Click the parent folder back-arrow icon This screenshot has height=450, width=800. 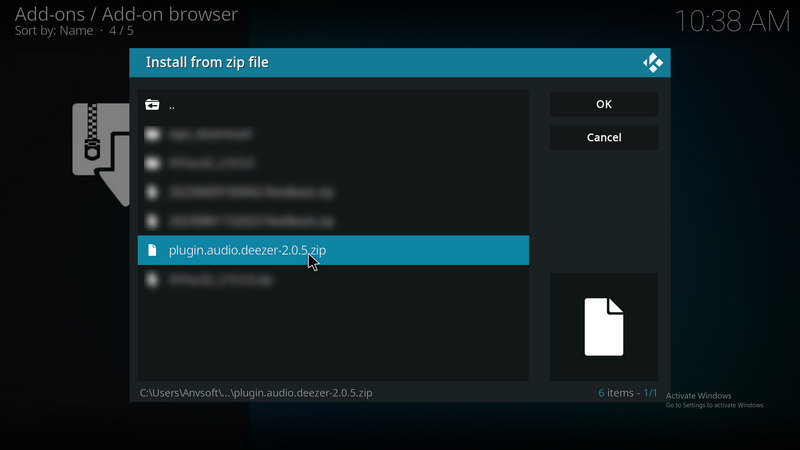[152, 105]
